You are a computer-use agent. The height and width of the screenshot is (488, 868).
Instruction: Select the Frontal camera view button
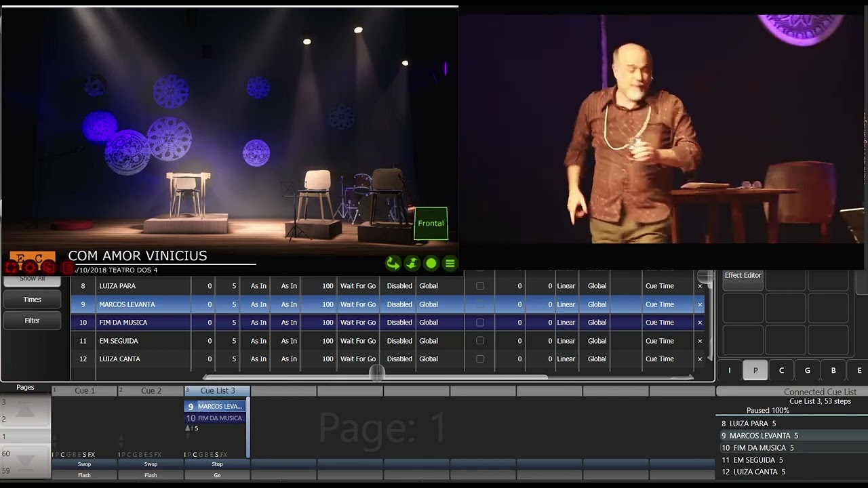coord(431,223)
